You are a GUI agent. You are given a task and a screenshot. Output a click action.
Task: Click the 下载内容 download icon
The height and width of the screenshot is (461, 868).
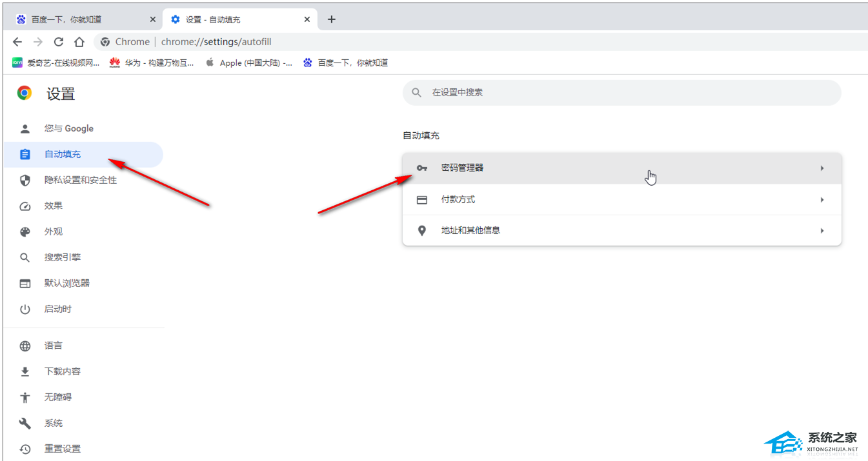25,372
